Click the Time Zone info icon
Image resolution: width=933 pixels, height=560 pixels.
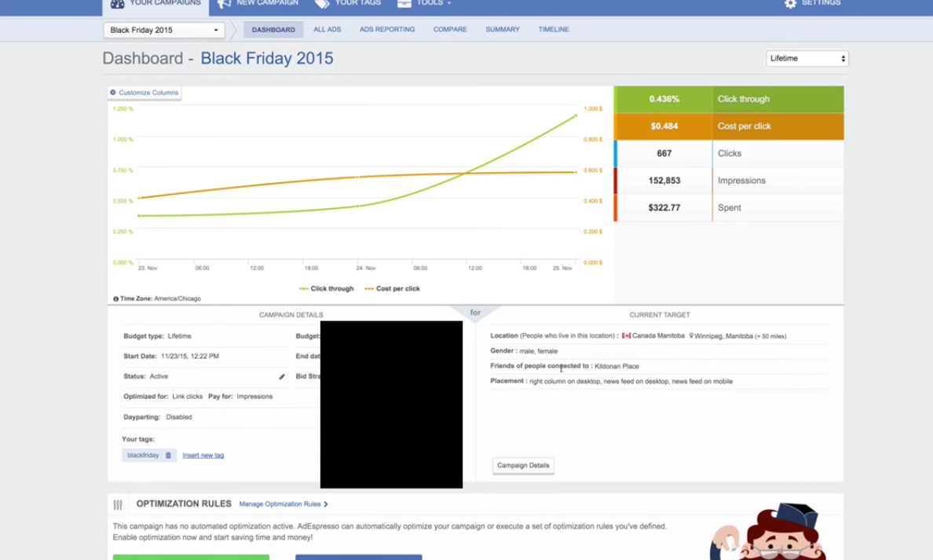coord(116,298)
